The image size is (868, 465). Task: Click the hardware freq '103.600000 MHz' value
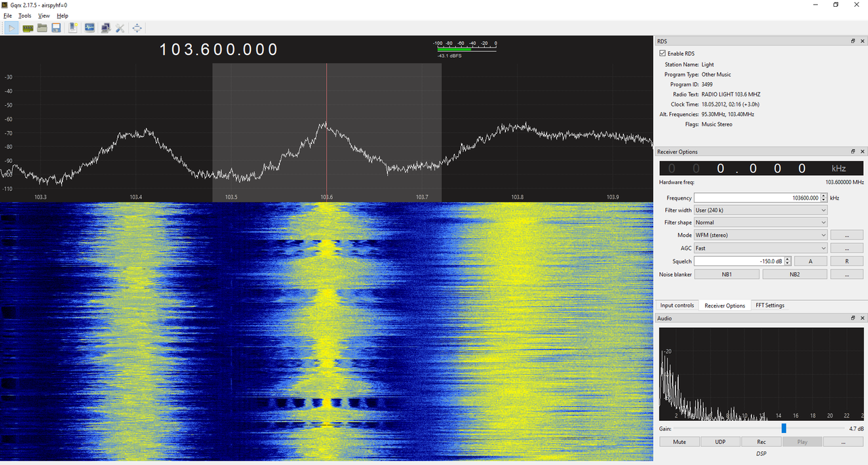844,182
